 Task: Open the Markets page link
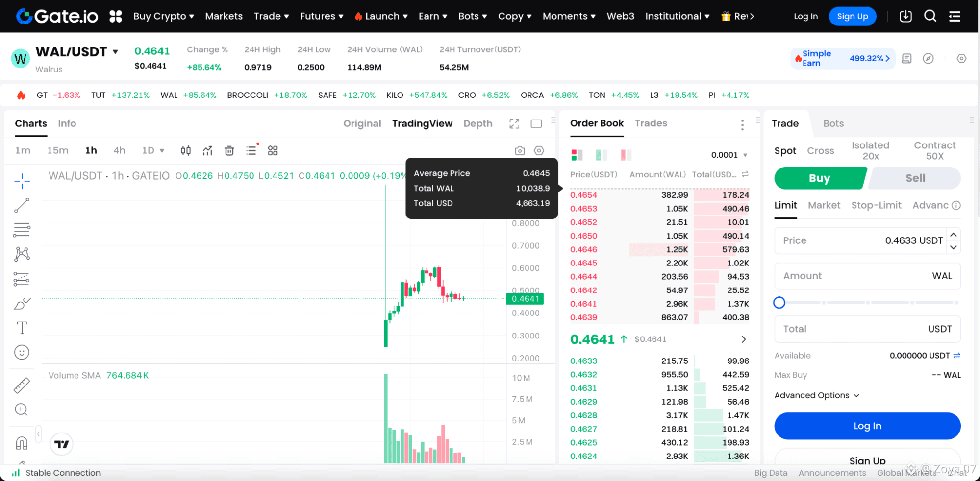pos(224,16)
